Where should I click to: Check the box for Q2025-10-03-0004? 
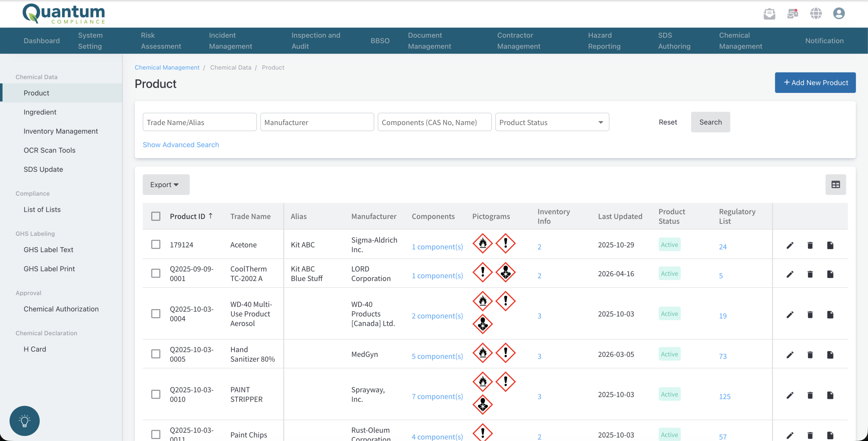[156, 314]
